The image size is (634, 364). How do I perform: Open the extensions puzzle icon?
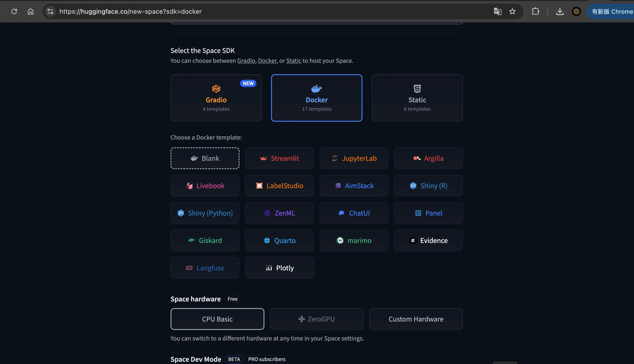click(535, 11)
